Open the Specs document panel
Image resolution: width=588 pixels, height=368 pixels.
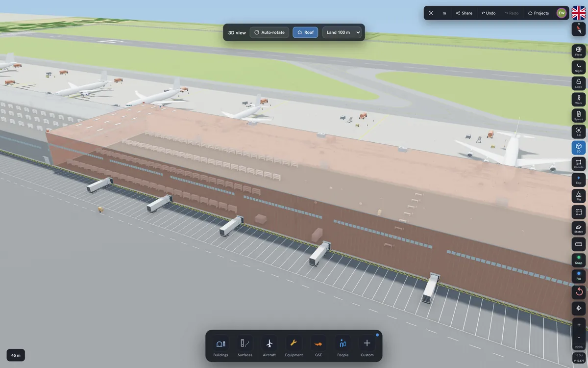(x=579, y=115)
